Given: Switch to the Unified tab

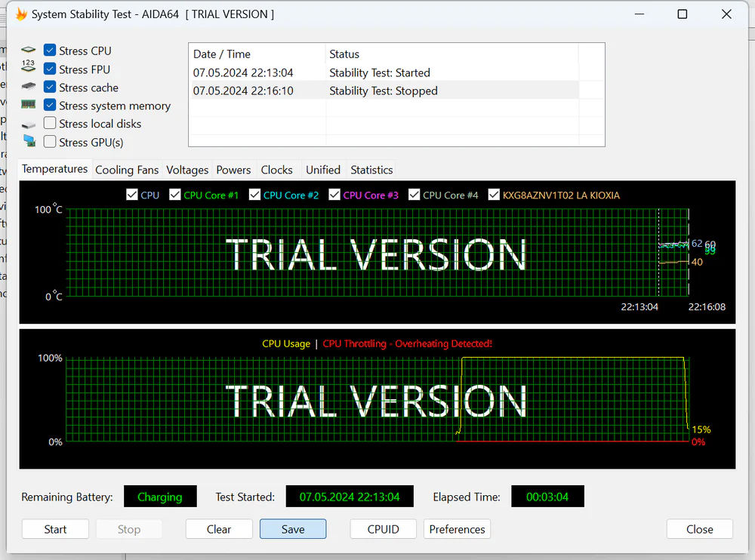Looking at the screenshot, I should 323,170.
